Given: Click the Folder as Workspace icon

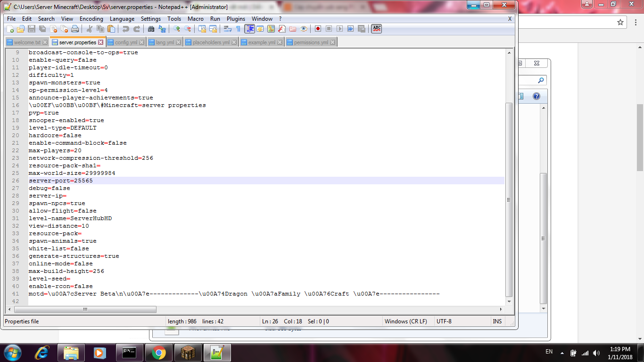Looking at the screenshot, I should 293,29.
